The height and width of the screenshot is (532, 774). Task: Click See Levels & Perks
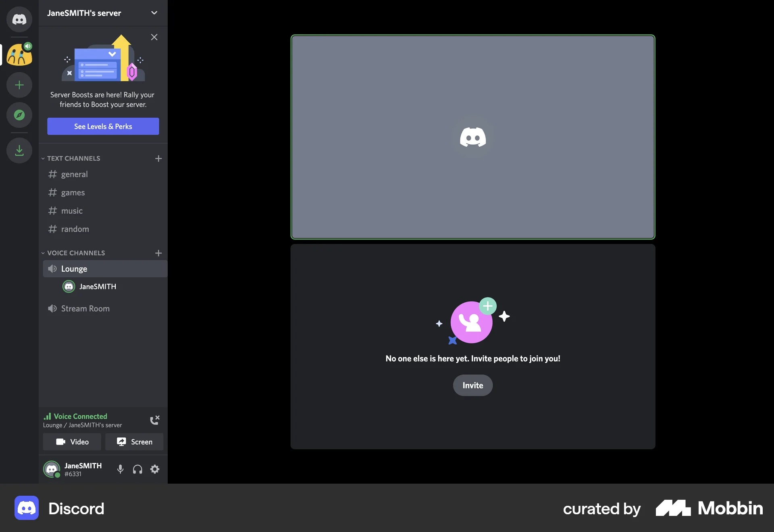pos(103,126)
